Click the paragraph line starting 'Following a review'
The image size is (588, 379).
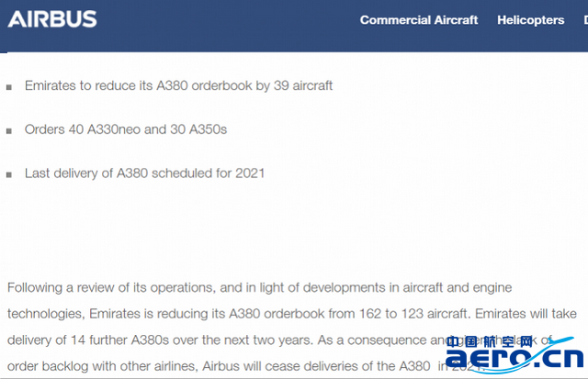(259, 287)
